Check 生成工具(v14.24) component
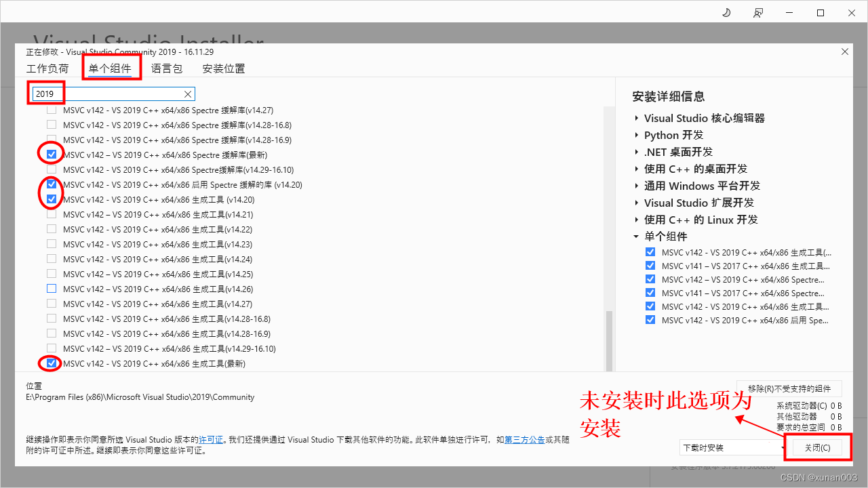 tap(52, 259)
